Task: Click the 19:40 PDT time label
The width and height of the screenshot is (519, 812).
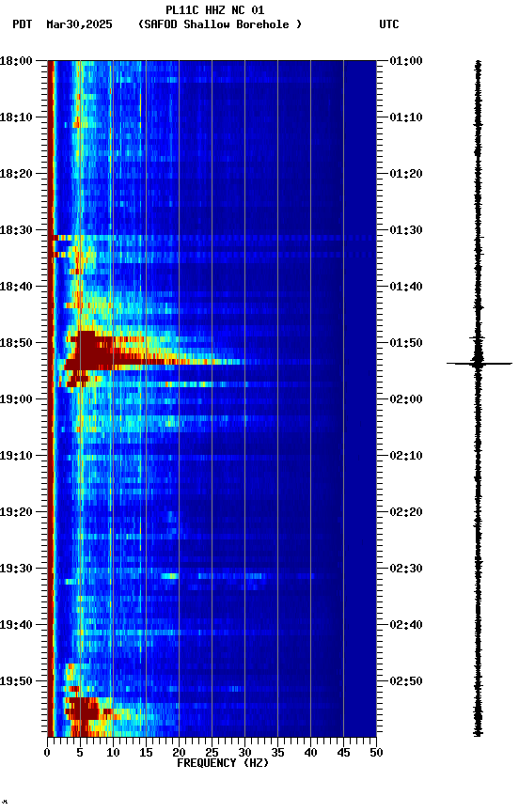Action: (x=16, y=626)
